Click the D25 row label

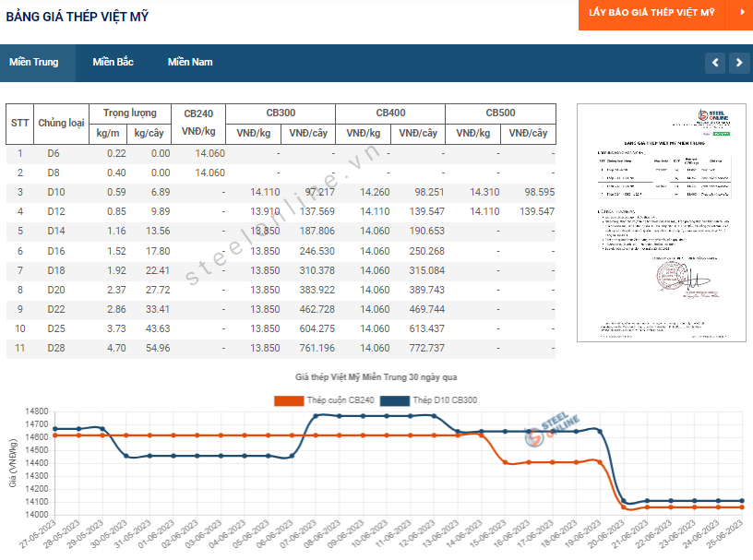[x=55, y=329]
